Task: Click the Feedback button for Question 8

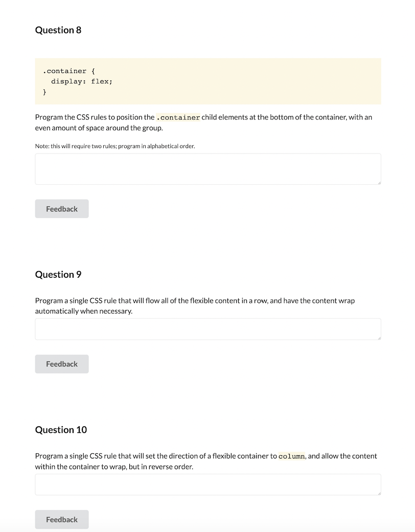Action: [61, 208]
